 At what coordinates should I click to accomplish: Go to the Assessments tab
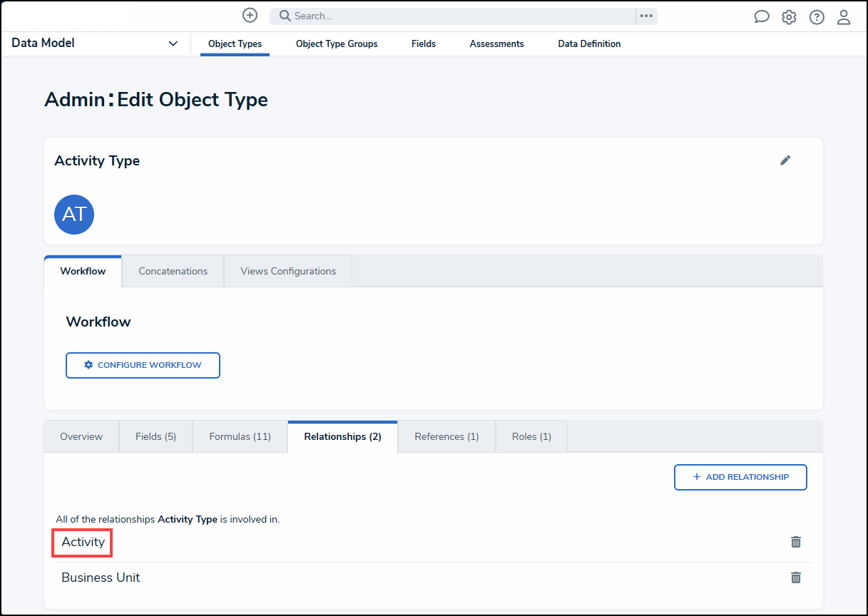pos(496,43)
